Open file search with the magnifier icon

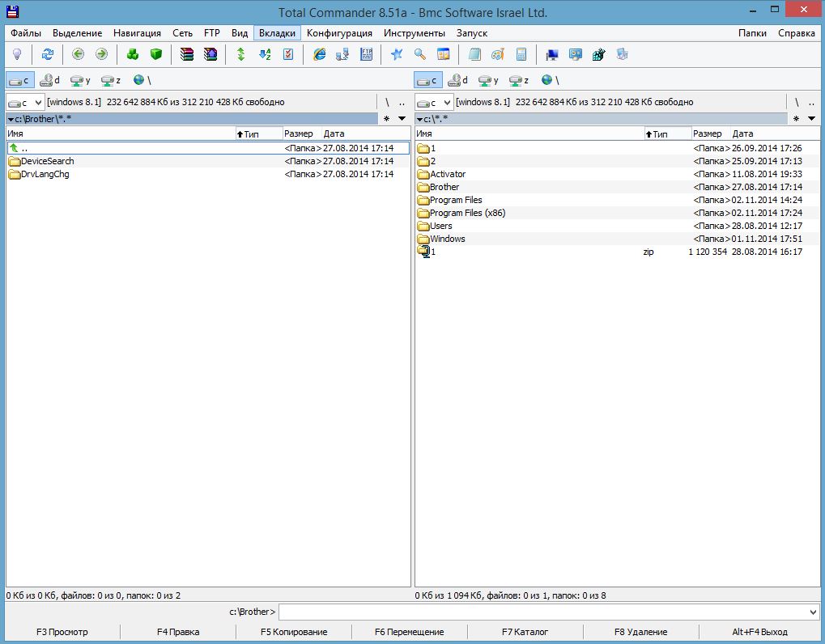pos(420,54)
